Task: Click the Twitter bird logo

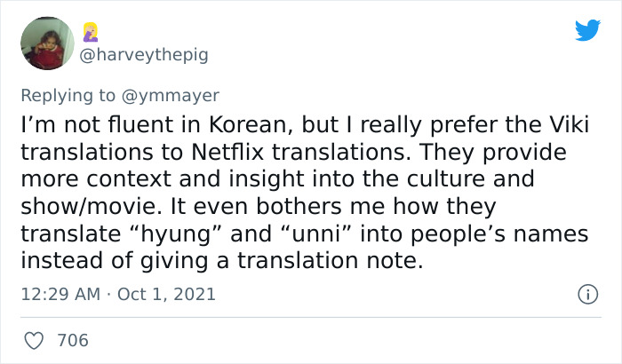Action: point(587,31)
